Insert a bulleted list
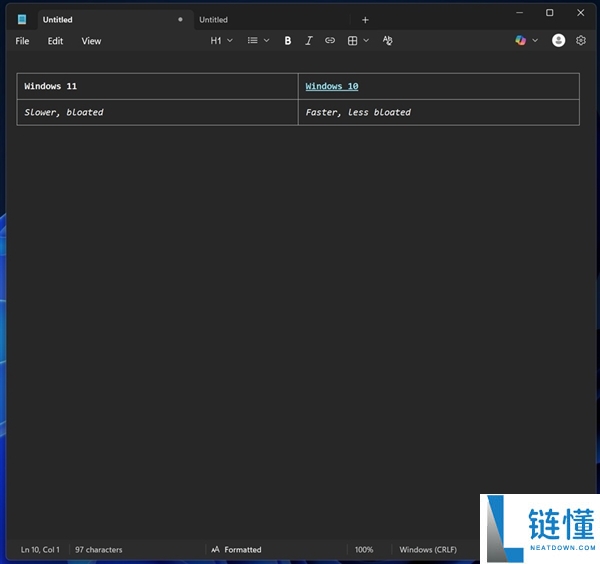 (253, 40)
